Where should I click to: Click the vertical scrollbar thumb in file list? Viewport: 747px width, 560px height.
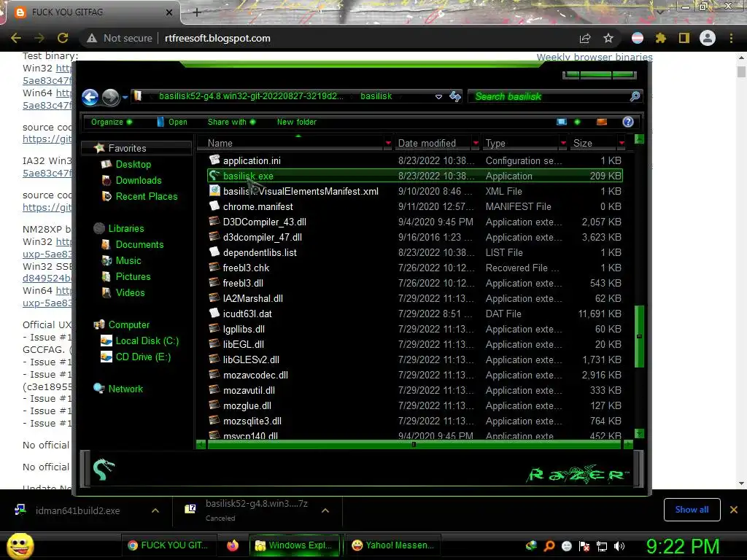639,336
